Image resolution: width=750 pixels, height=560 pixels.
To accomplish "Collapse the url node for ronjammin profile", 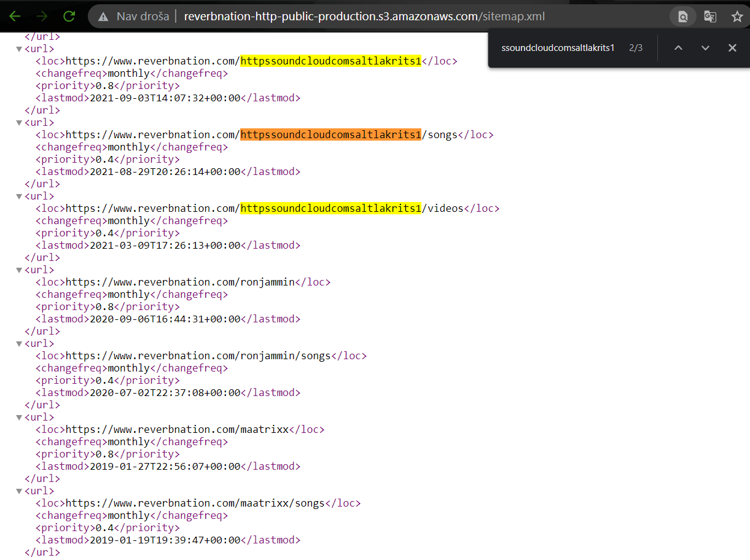I will pos(19,270).
